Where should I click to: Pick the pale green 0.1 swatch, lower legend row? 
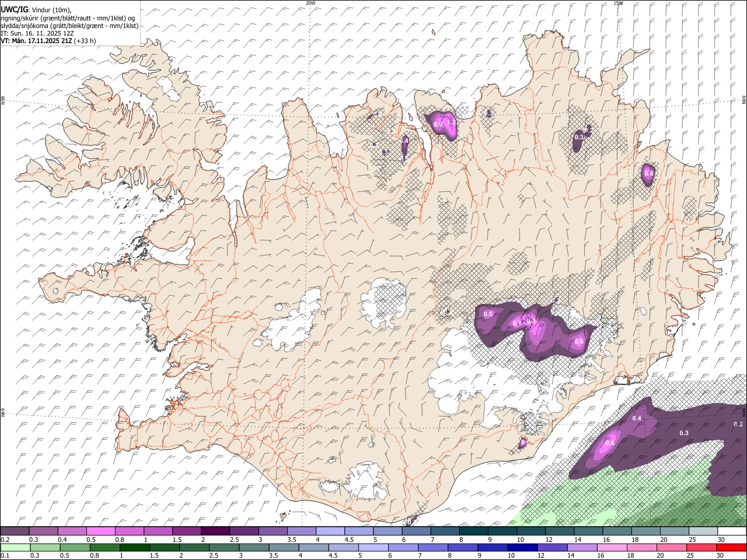(x=15, y=547)
